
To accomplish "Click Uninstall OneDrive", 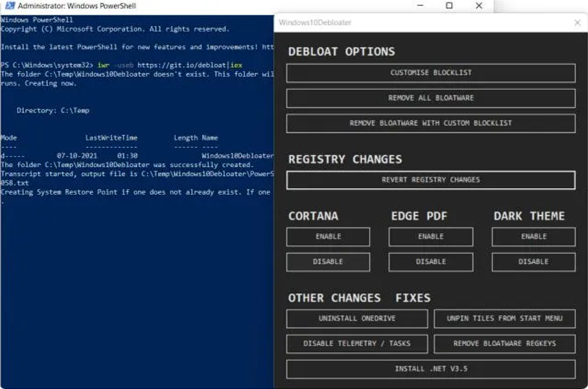I will pos(357,318).
